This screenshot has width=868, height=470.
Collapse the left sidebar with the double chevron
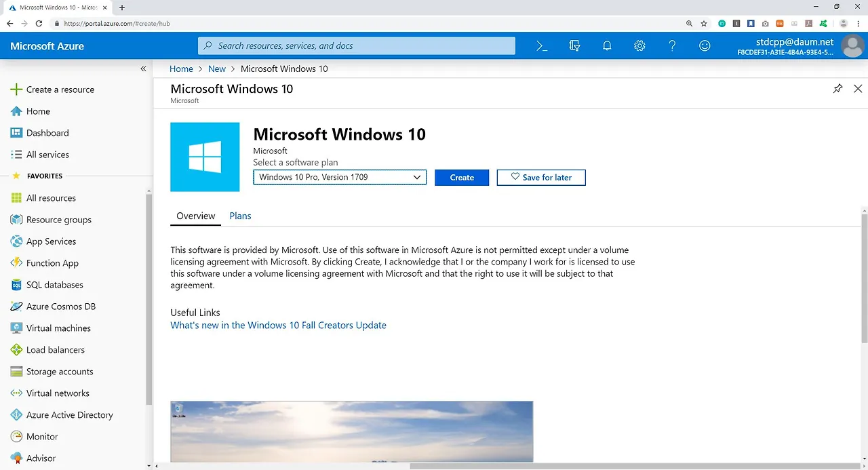point(143,69)
